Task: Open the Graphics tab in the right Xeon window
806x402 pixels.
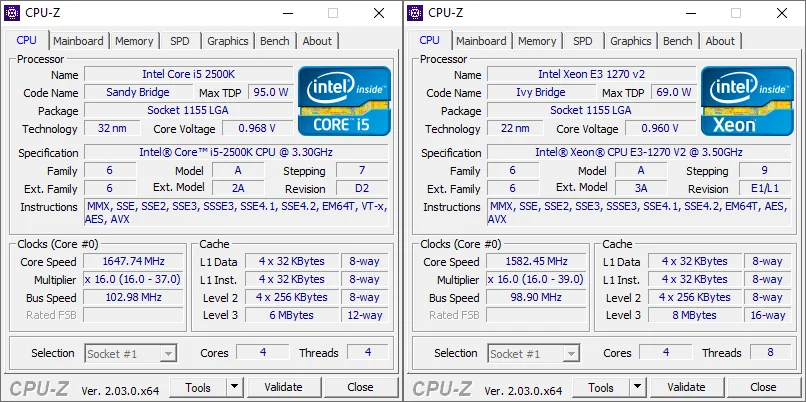Action: [631, 41]
